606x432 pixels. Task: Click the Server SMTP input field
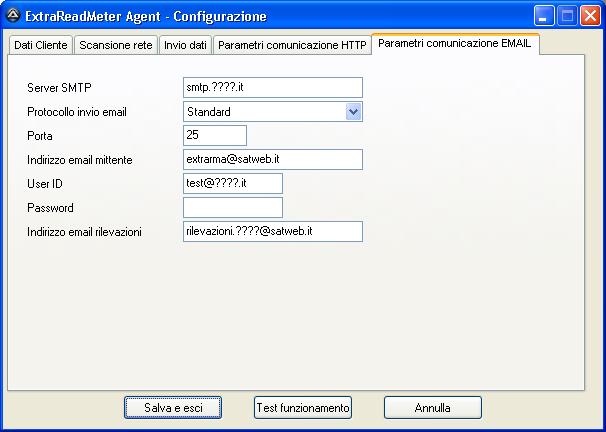coord(272,88)
